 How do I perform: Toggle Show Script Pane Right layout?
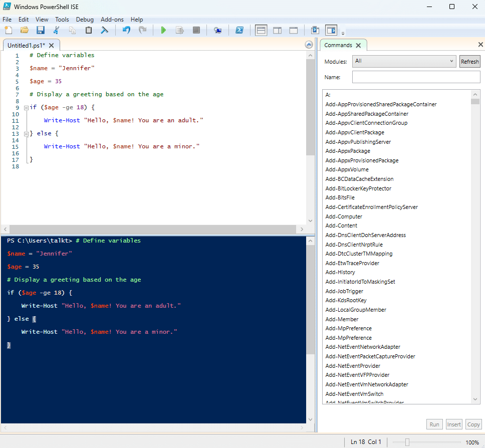pyautogui.click(x=277, y=31)
